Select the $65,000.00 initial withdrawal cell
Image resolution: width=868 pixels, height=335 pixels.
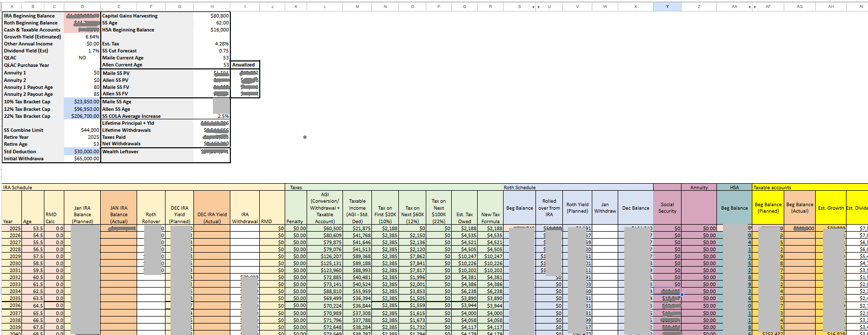point(82,159)
